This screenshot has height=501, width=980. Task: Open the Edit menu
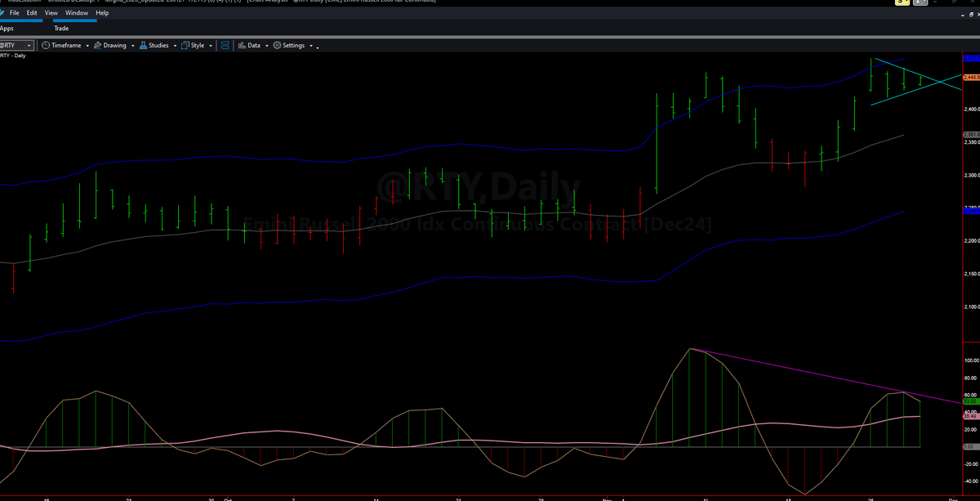31,13
